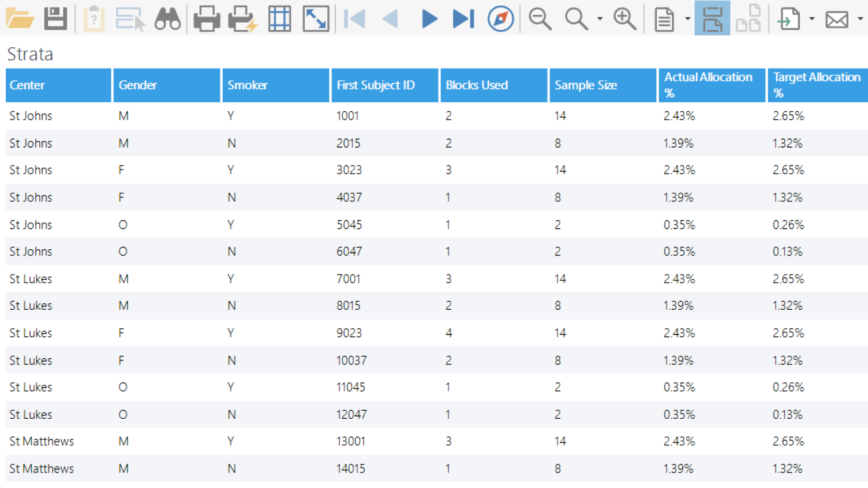Zoom in on the report view
868x488 pixels.
pyautogui.click(x=625, y=18)
